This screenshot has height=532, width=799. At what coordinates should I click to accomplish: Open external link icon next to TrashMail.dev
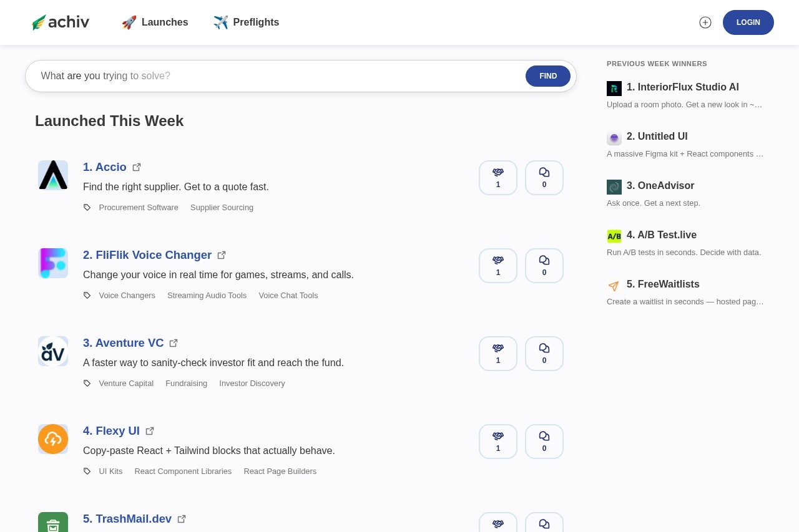tap(182, 519)
